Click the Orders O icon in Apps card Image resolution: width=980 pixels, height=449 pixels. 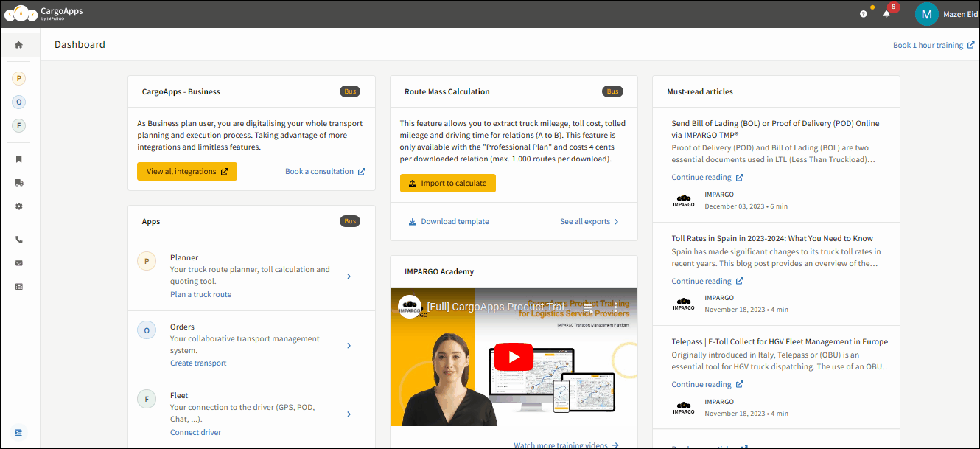point(147,331)
